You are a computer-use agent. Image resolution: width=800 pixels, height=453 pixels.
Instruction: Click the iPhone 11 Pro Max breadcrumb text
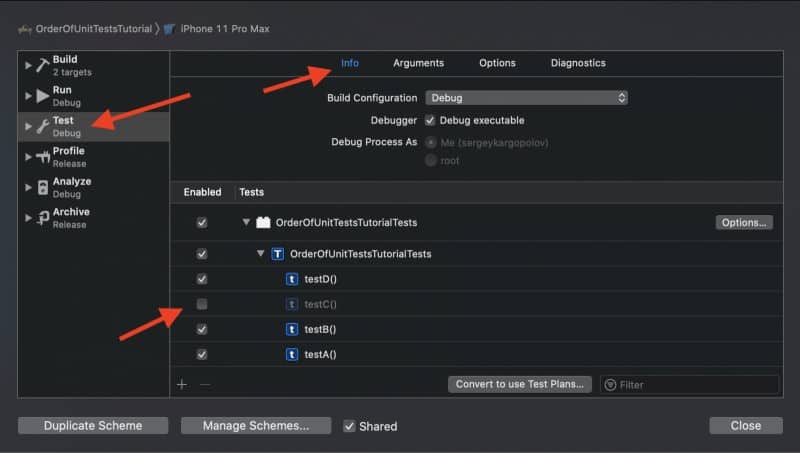pos(225,29)
